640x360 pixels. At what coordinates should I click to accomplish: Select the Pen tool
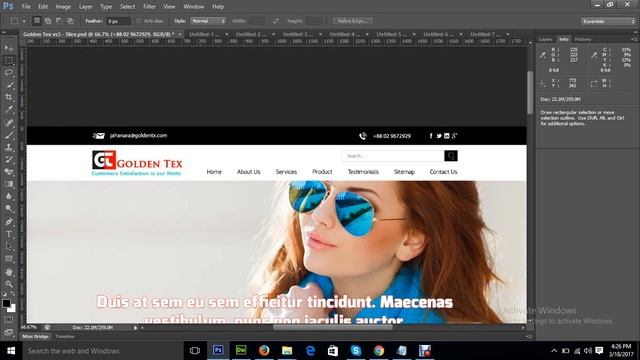coord(9,222)
